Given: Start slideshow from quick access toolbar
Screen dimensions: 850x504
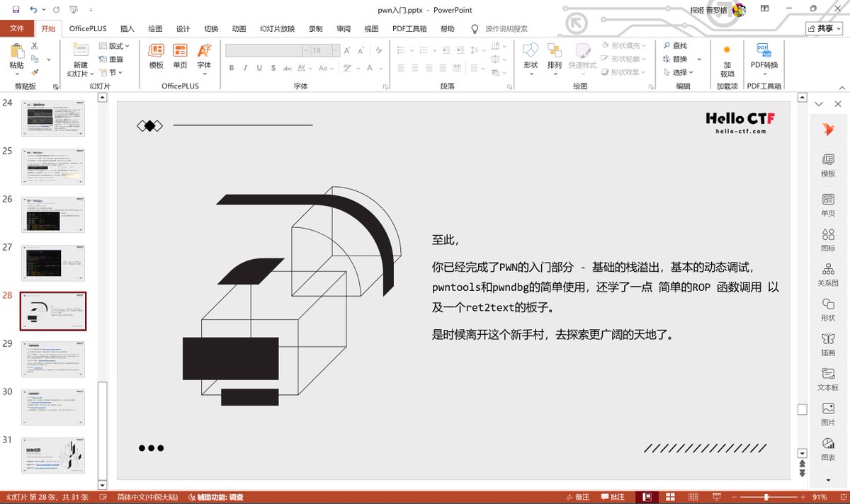Looking at the screenshot, I should click(74, 10).
